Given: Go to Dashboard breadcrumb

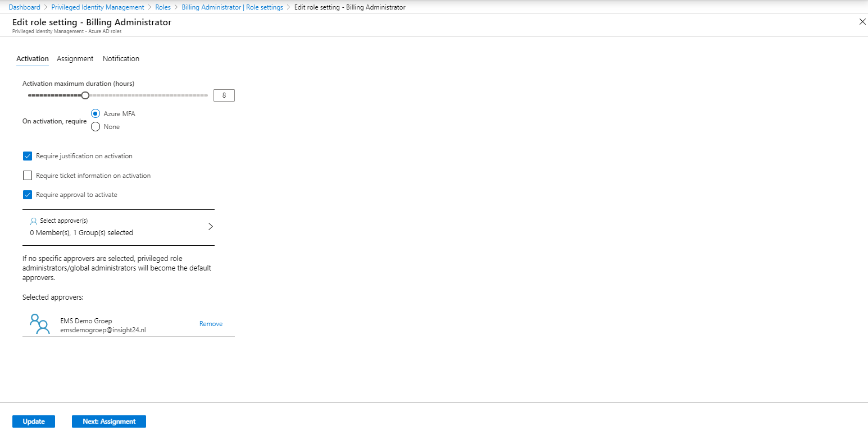Looking at the screenshot, I should pos(25,7).
